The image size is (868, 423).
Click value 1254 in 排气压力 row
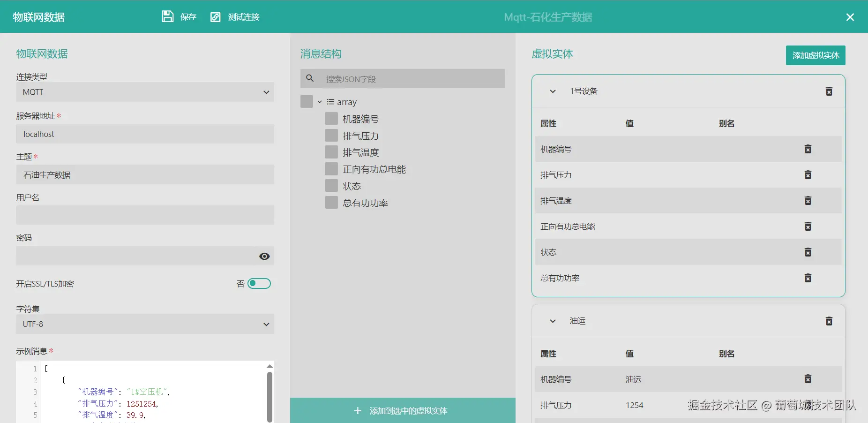tap(635, 405)
